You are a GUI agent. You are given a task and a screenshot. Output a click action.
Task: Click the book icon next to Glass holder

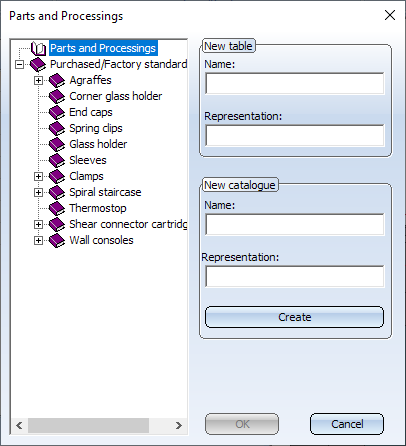pos(57,144)
